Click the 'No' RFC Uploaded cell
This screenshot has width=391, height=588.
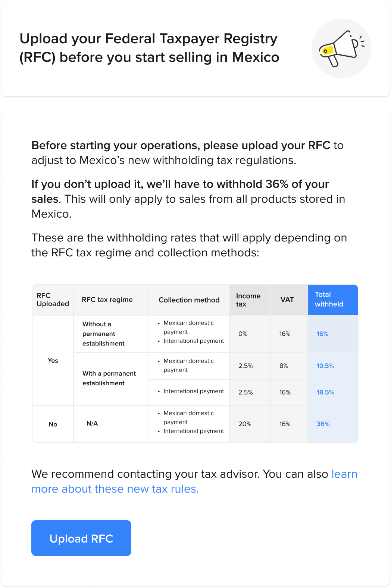coord(53,424)
